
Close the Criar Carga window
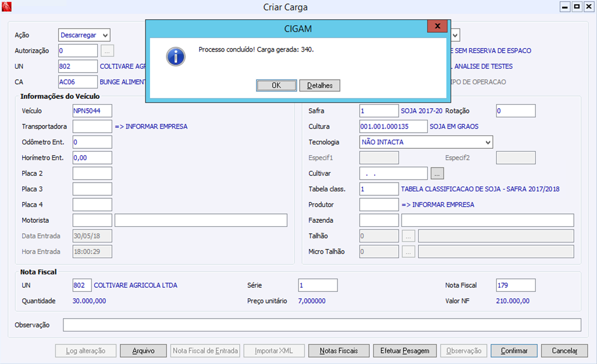(589, 7)
